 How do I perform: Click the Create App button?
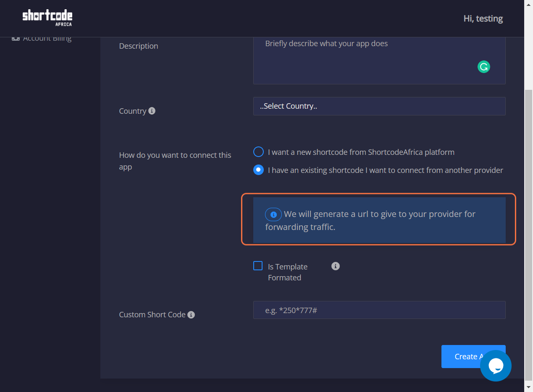[473, 356]
